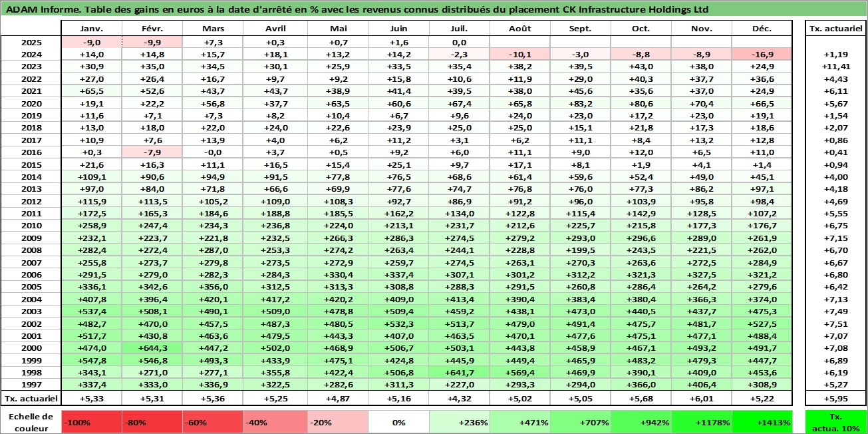Click the +296,6 cell in October 2009

point(641,238)
